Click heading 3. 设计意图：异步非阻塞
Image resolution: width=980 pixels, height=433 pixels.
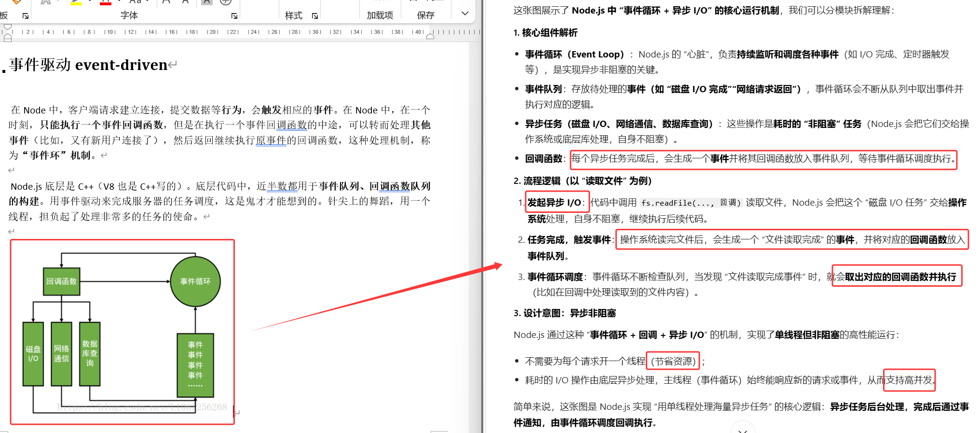pyautogui.click(x=565, y=313)
